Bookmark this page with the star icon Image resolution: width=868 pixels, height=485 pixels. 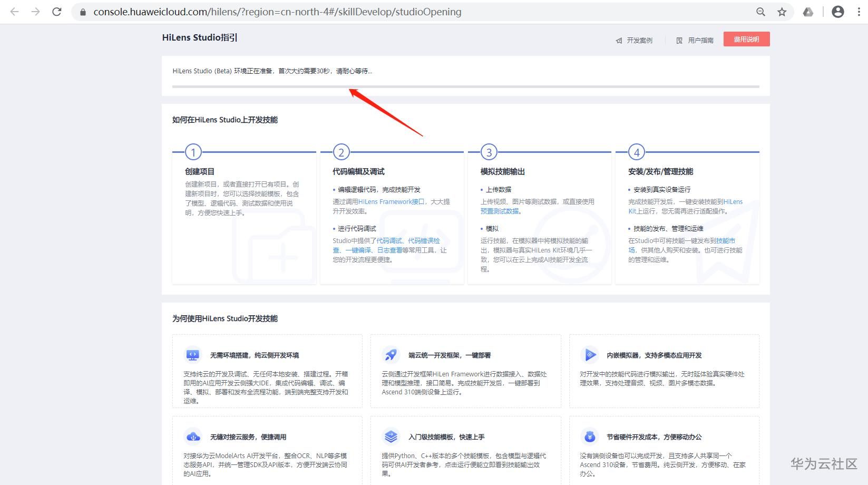point(782,12)
